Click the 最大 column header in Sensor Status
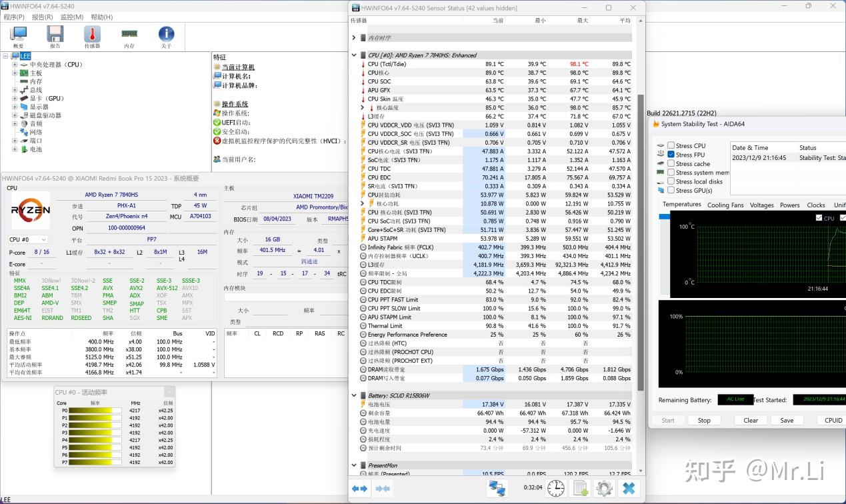The image size is (846, 504). [583, 21]
